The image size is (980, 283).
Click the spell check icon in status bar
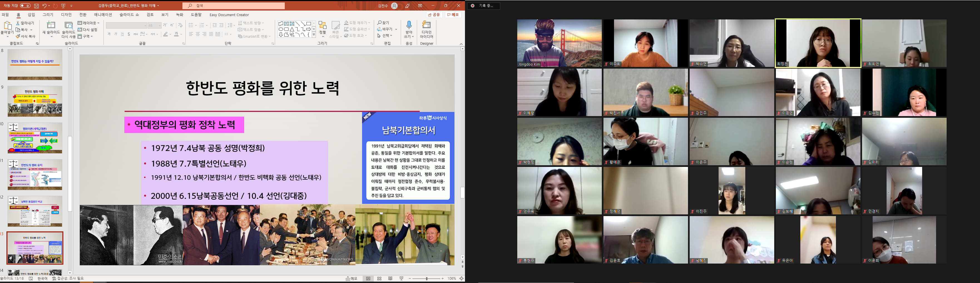click(31, 279)
